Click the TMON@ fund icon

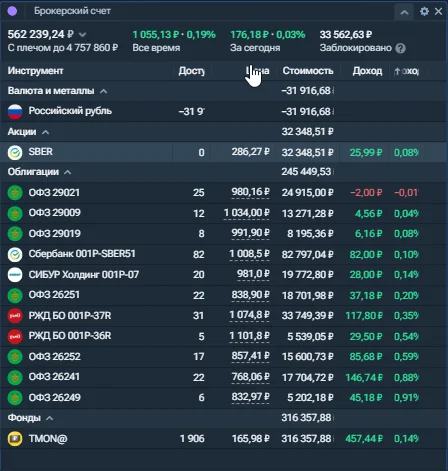pyautogui.click(x=15, y=439)
